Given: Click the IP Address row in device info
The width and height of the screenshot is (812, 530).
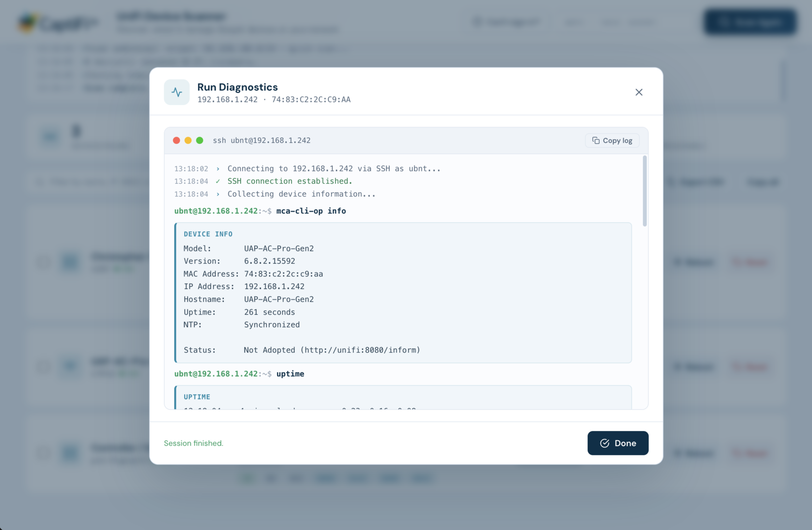Looking at the screenshot, I should pos(244,287).
